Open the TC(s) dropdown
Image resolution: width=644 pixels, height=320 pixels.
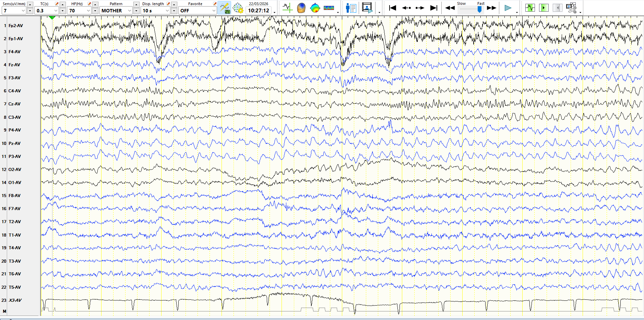pyautogui.click(x=47, y=11)
